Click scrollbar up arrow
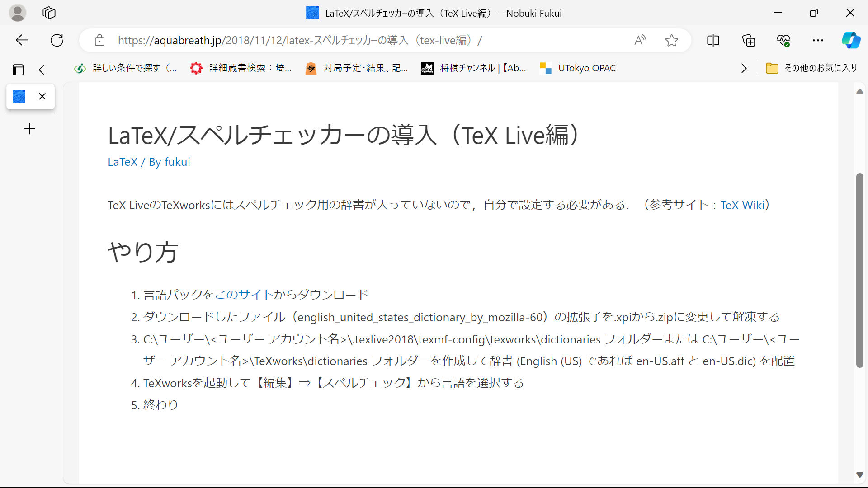 tap(860, 92)
